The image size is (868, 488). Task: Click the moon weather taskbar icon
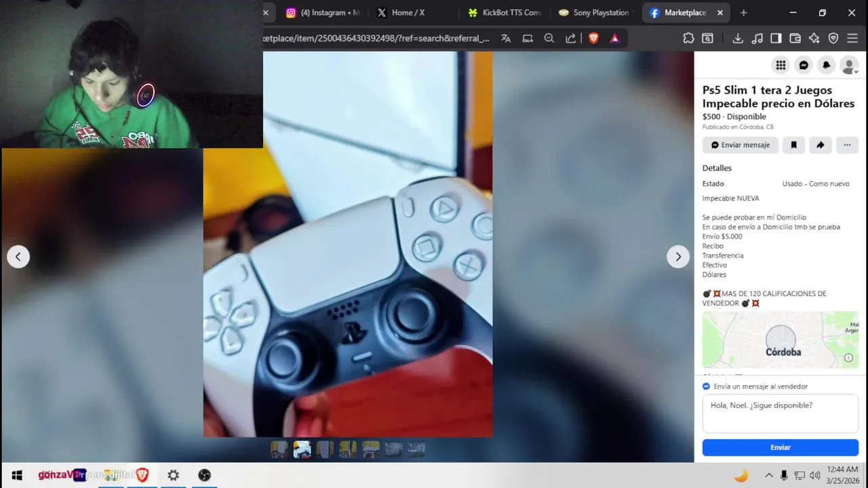tap(741, 475)
